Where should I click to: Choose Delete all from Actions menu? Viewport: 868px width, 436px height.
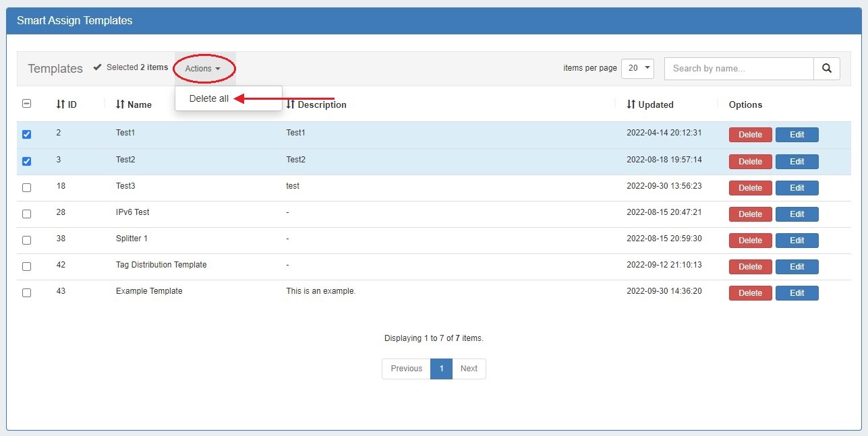click(x=209, y=98)
